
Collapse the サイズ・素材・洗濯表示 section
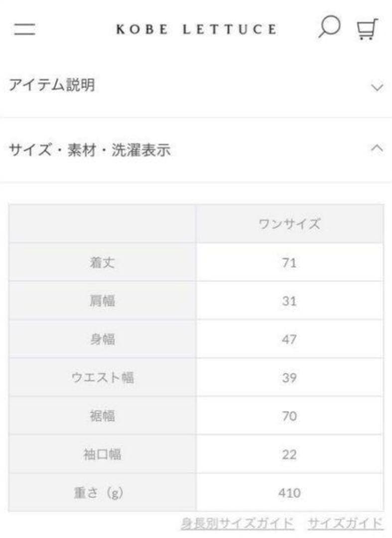coord(377,148)
